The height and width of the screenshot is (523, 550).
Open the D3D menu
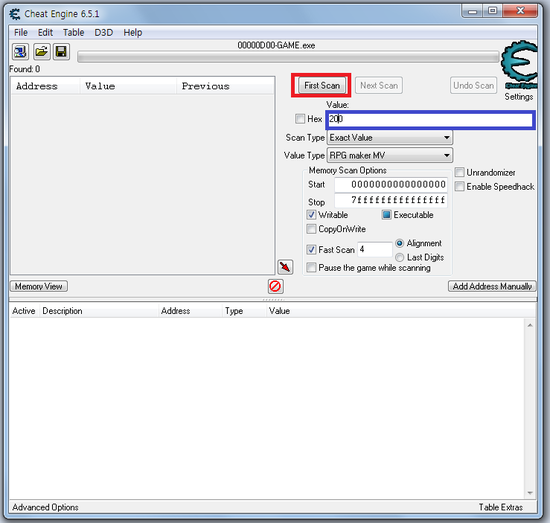point(103,33)
